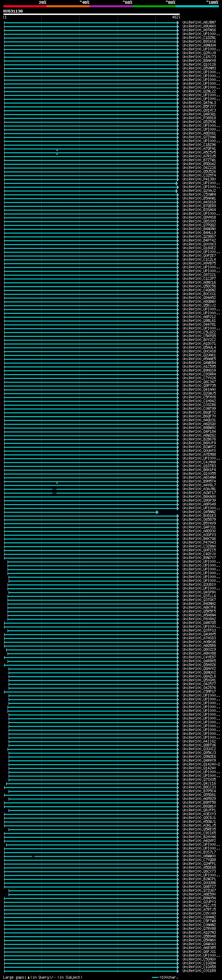222x980 pixels.
Task: Select hit UniRef100_B9H5T4
Action: pos(199,481)
